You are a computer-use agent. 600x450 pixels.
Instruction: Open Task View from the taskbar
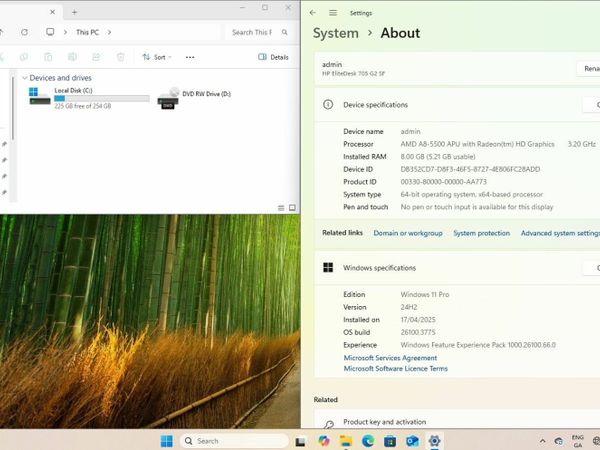tap(300, 441)
